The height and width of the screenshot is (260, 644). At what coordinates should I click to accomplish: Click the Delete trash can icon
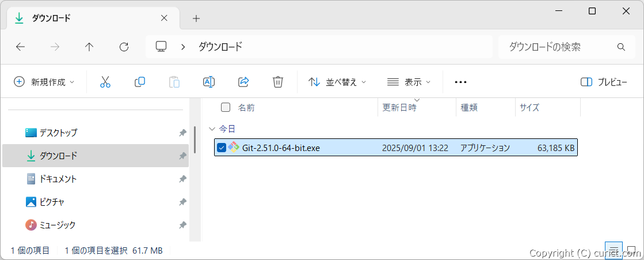pyautogui.click(x=278, y=82)
